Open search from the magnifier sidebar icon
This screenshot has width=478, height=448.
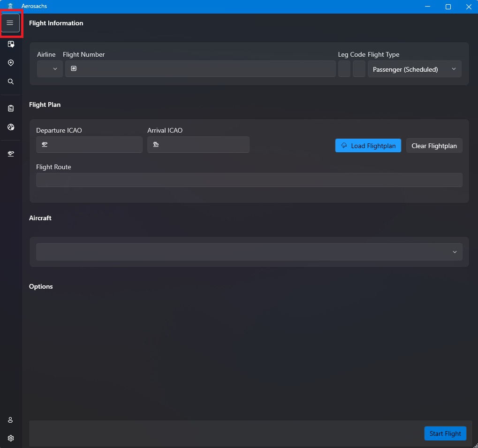coord(11,82)
